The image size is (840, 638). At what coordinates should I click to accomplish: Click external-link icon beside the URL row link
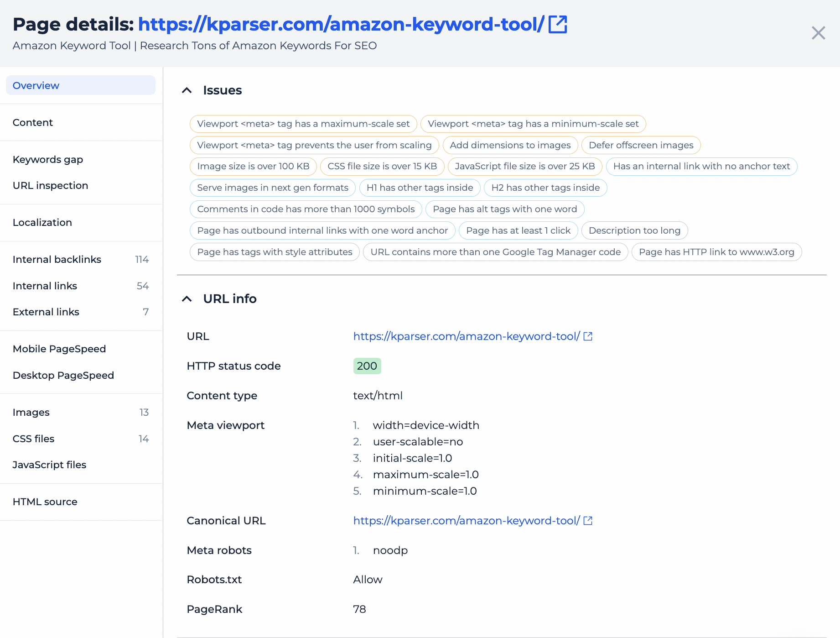coord(588,336)
